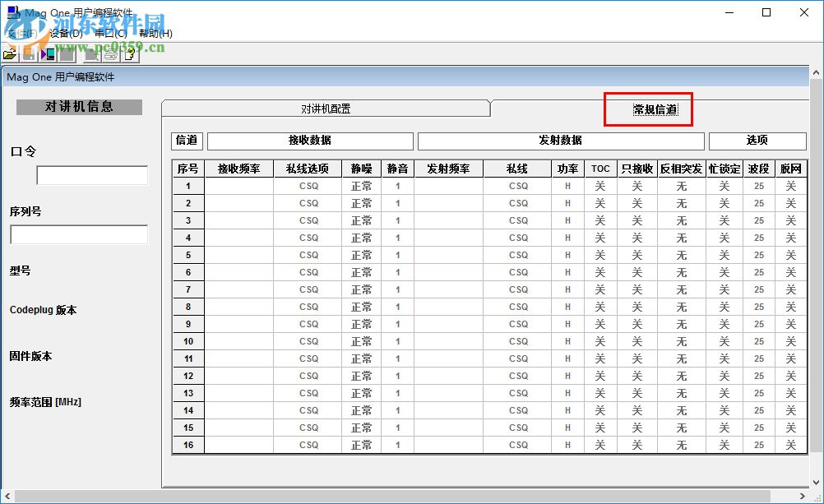Open a codeplug file with the folder icon

point(10,53)
